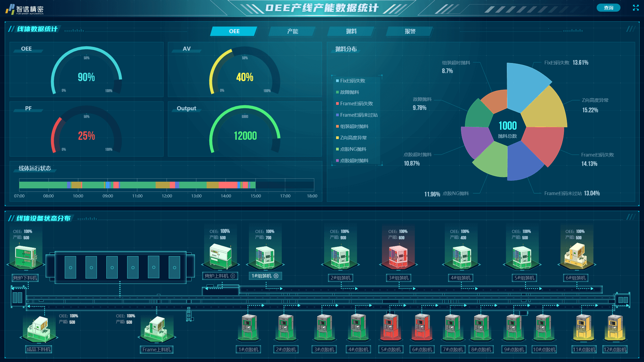Image resolution: width=644 pixels, height=362 pixels.
Task: Toggle 故障抛料 legend series
Action: pos(349,92)
